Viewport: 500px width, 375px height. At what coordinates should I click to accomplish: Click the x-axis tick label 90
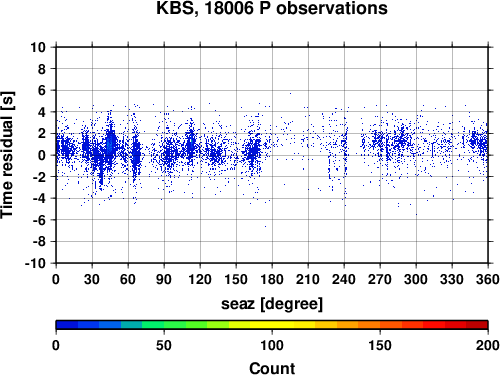point(164,279)
